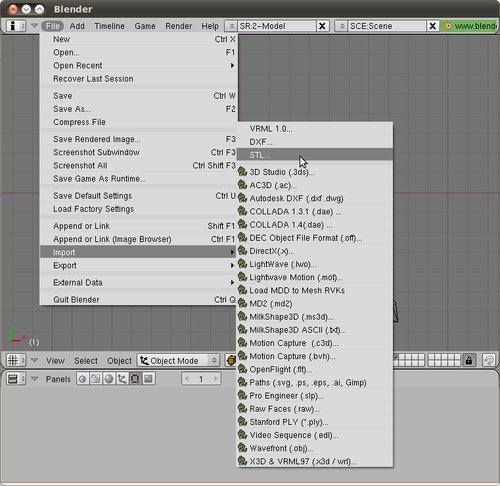Open the 3D View window type grid icon
The height and width of the screenshot is (486, 500).
point(16,360)
